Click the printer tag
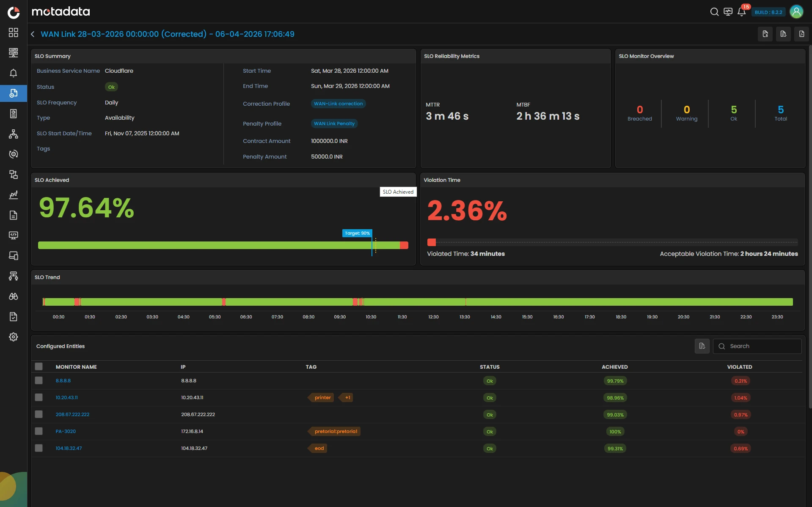Image resolution: width=812 pixels, height=507 pixels. click(x=321, y=397)
